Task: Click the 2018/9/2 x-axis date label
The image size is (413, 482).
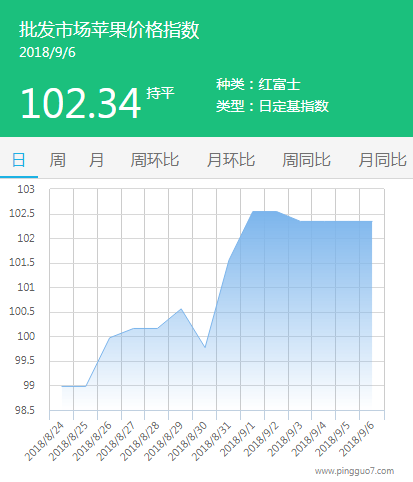Action: pyautogui.click(x=262, y=439)
